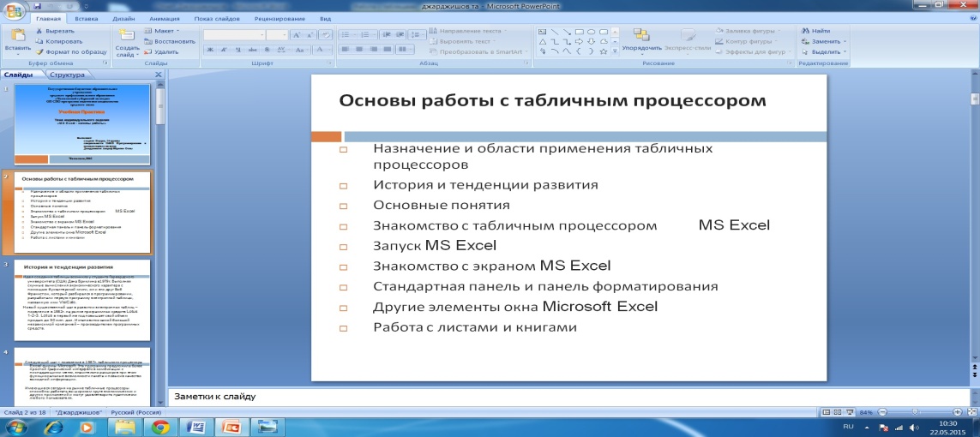This screenshot has height=437, width=980.
Task: Open the Выделить dropdown
Action: pyautogui.click(x=824, y=51)
